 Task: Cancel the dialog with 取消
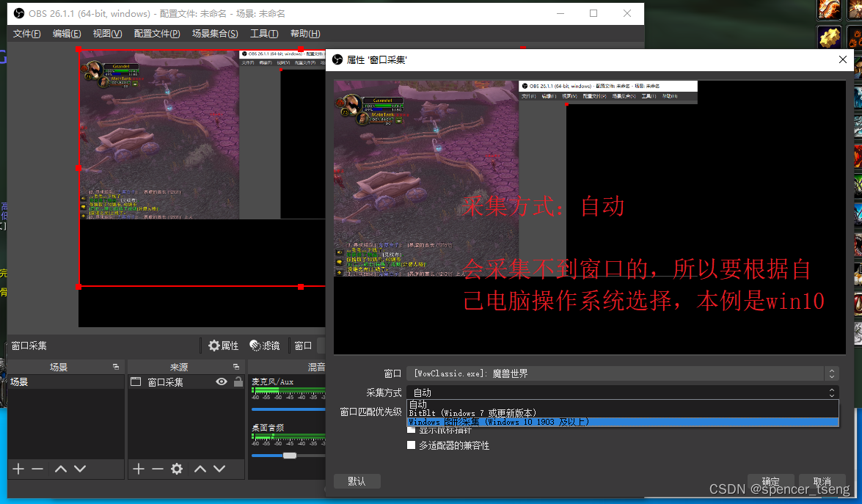coord(822,481)
